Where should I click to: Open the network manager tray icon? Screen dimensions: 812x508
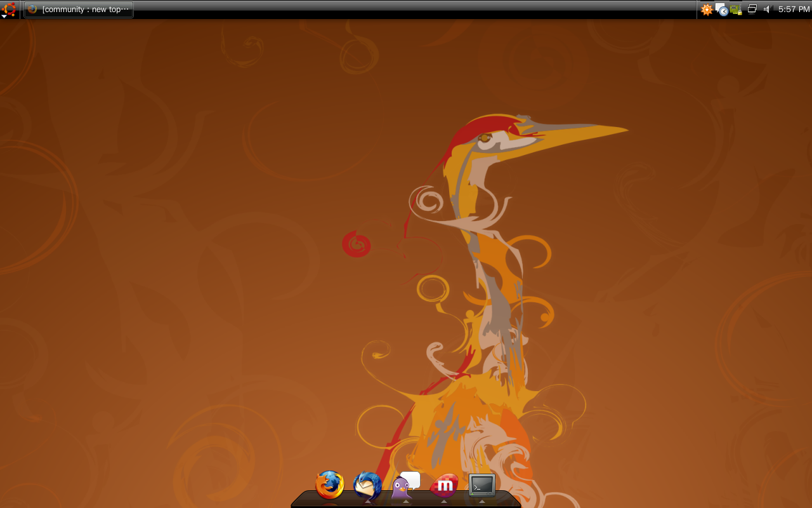coord(736,10)
